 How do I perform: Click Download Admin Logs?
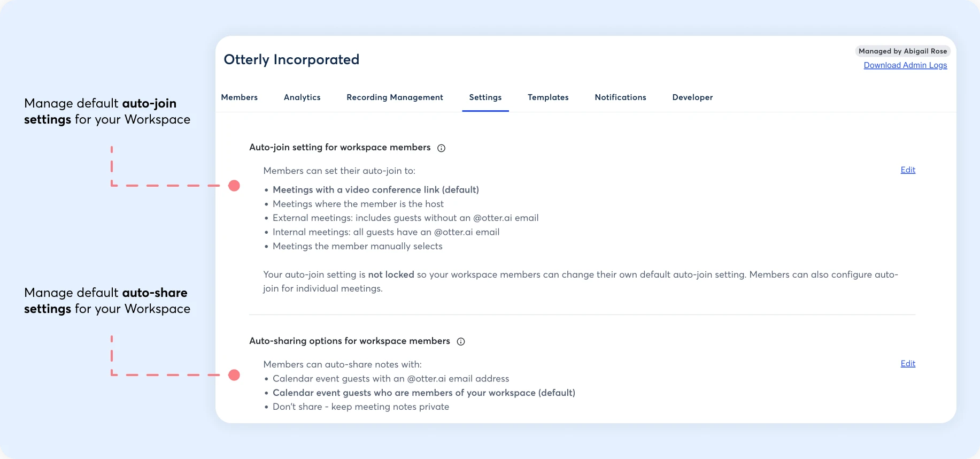tap(905, 65)
